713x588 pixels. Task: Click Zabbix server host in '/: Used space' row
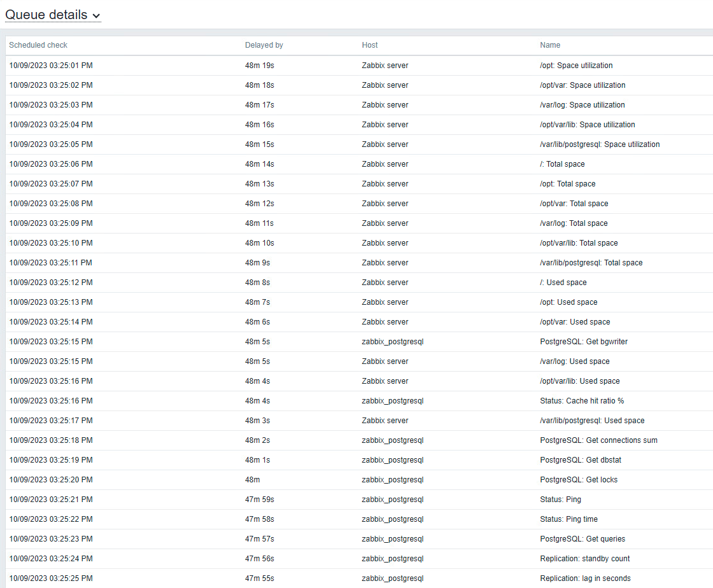(385, 282)
